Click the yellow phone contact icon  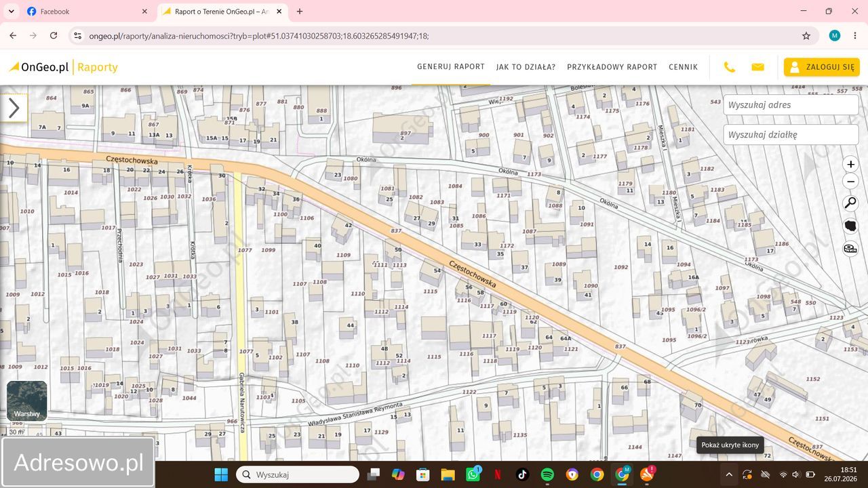730,67
